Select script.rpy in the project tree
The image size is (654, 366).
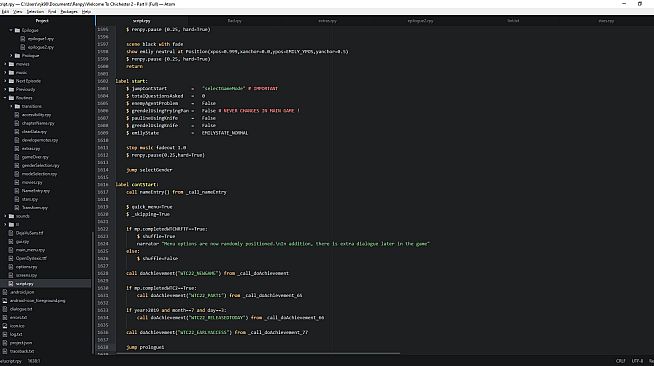(45, 283)
